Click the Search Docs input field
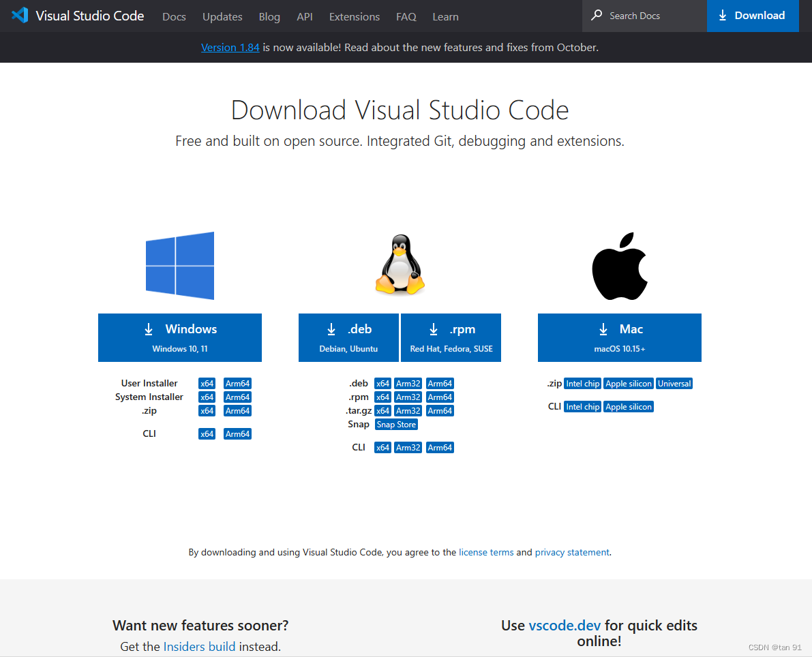This screenshot has width=812, height=657. tap(644, 16)
